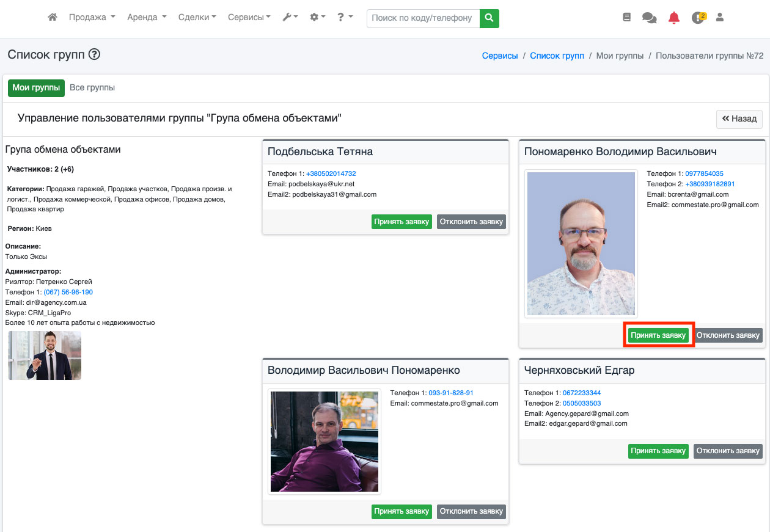Viewport: 770px width, 532px height.
Task: Click administrator's photo thumbnail
Action: point(45,355)
